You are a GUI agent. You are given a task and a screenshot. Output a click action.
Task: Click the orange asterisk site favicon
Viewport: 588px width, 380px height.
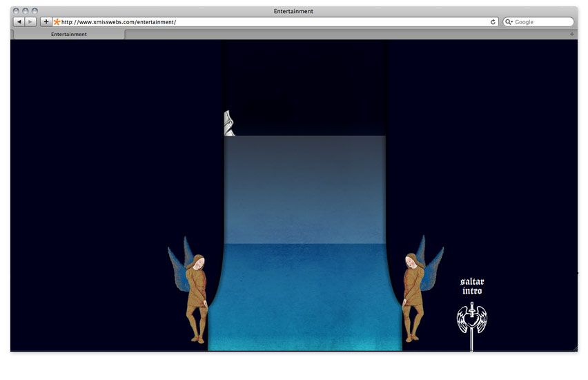pyautogui.click(x=57, y=22)
